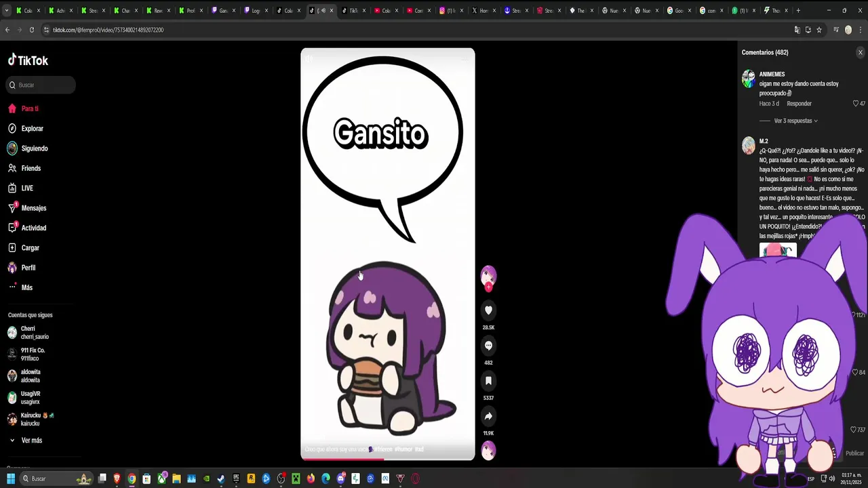Image resolution: width=868 pixels, height=488 pixels.
Task: Switch to the Instagram tab
Action: [451, 10]
